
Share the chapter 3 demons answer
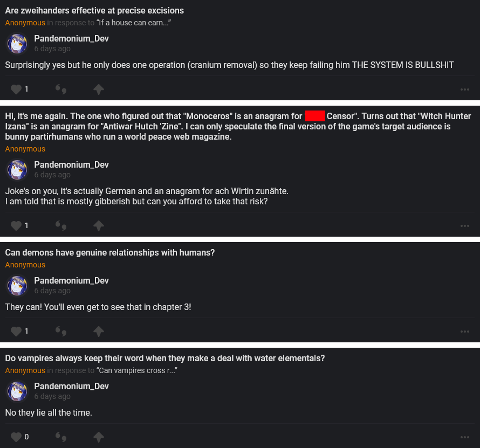(x=99, y=331)
